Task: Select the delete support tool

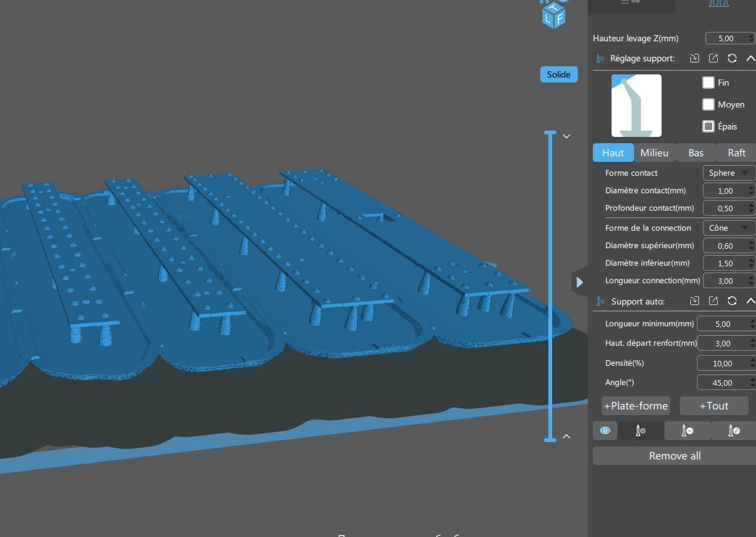Action: tap(687, 431)
